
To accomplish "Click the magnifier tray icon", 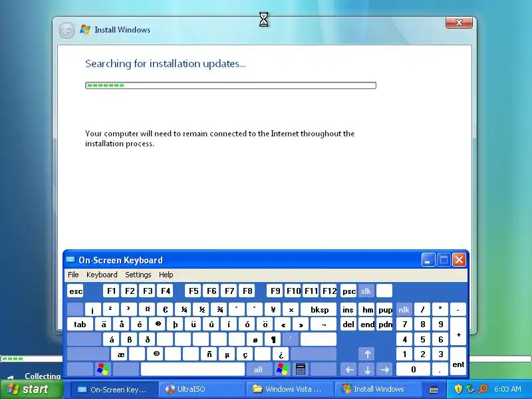I will (x=483, y=389).
